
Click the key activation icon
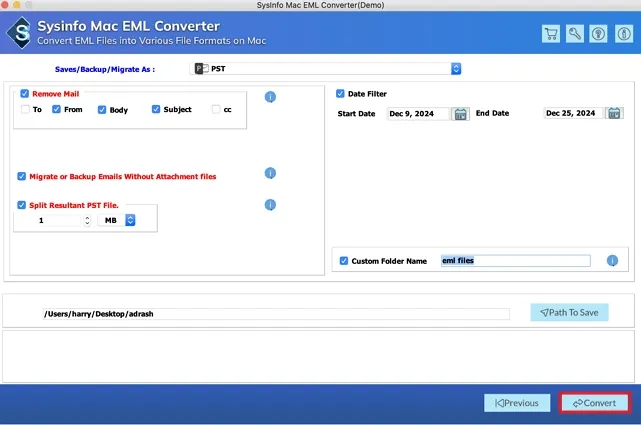574,34
